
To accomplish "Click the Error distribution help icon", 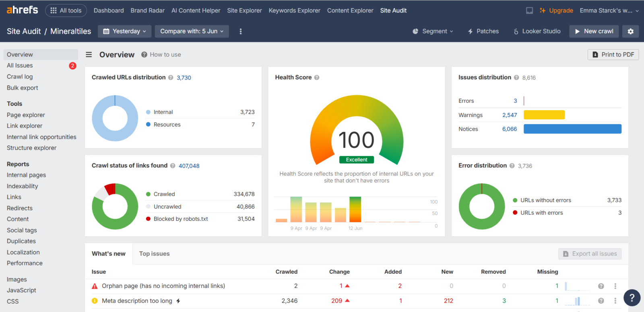I will [512, 166].
